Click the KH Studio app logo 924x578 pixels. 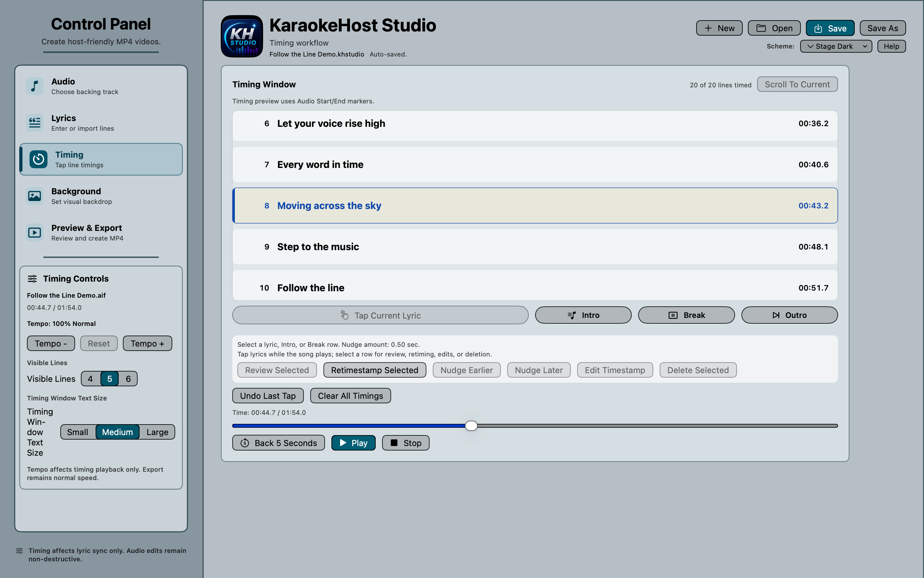pos(242,36)
